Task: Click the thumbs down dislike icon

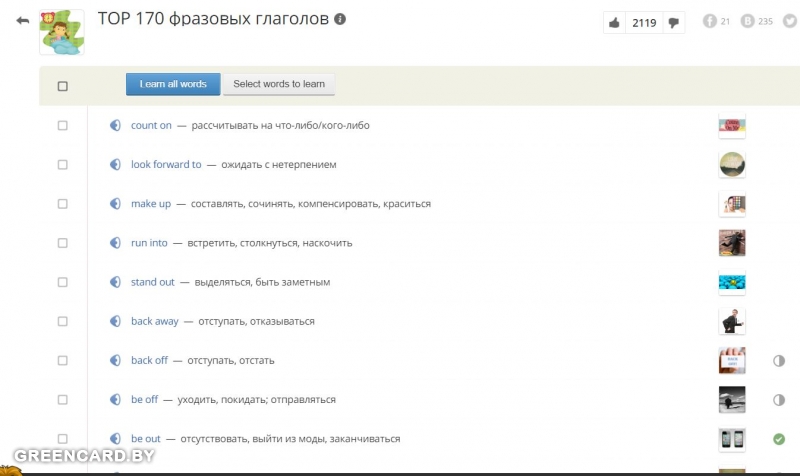Action: coord(673,23)
